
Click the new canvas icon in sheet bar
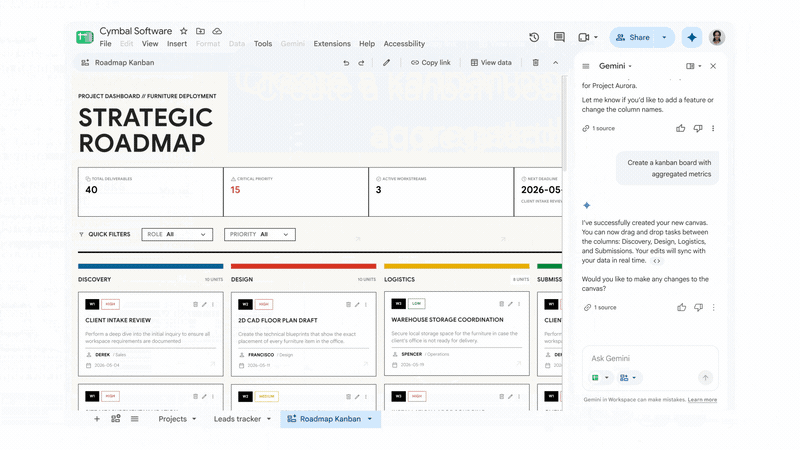point(116,419)
